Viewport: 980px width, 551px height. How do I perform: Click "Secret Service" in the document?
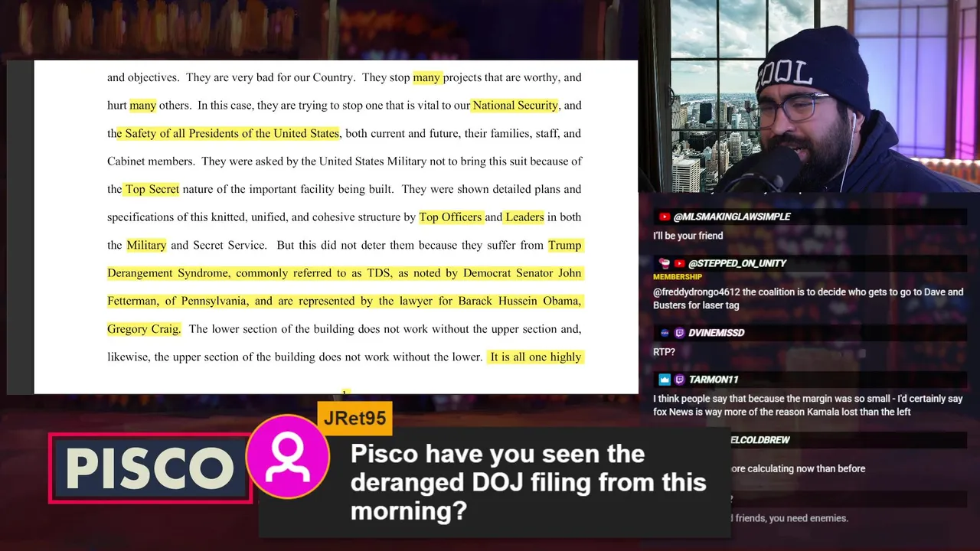coord(230,245)
